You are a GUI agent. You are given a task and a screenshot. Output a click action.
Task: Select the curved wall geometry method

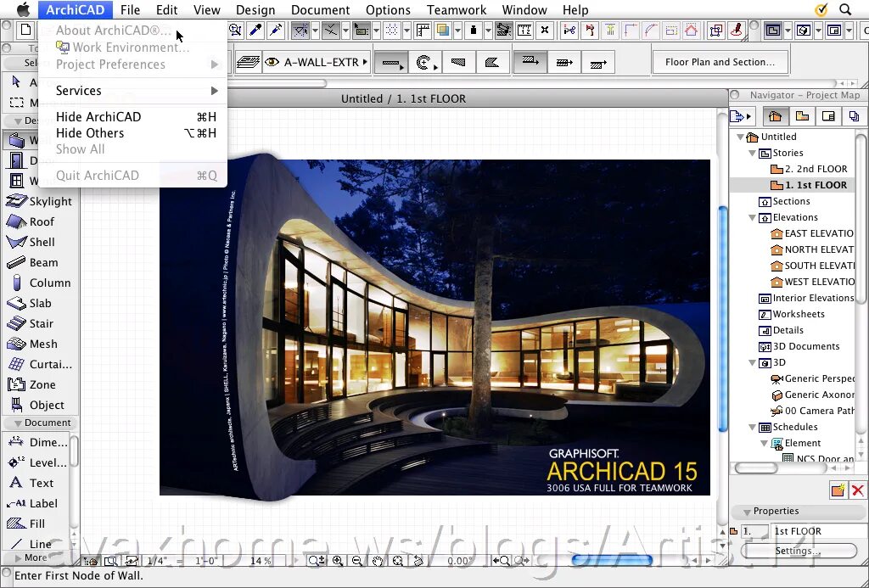click(425, 63)
